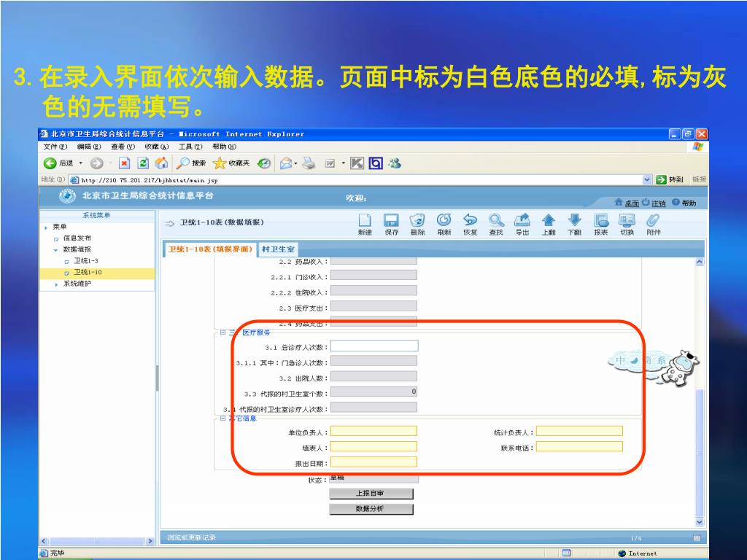Click the IE Mail envelope icon
The height and width of the screenshot is (560, 747).
[286, 163]
